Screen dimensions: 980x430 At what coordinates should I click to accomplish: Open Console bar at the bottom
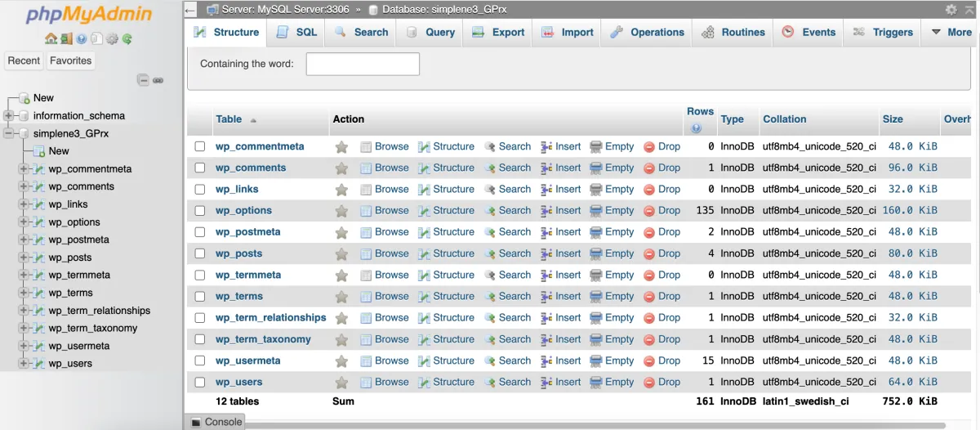(216, 422)
